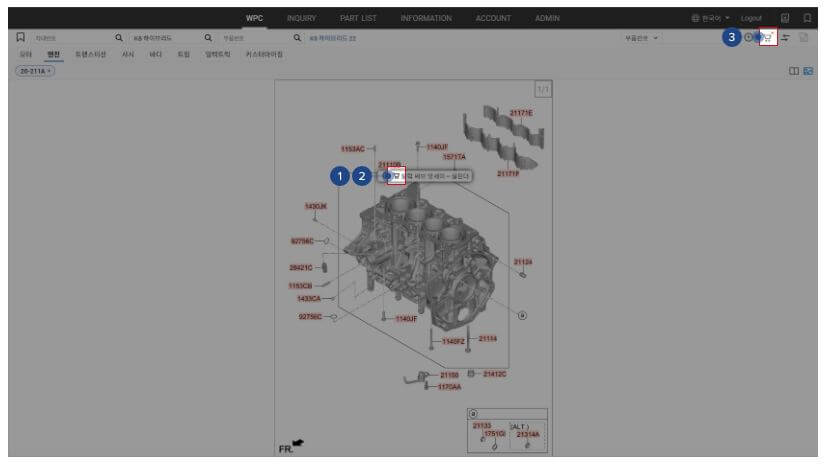Select the 트림 category tab

pos(183,54)
